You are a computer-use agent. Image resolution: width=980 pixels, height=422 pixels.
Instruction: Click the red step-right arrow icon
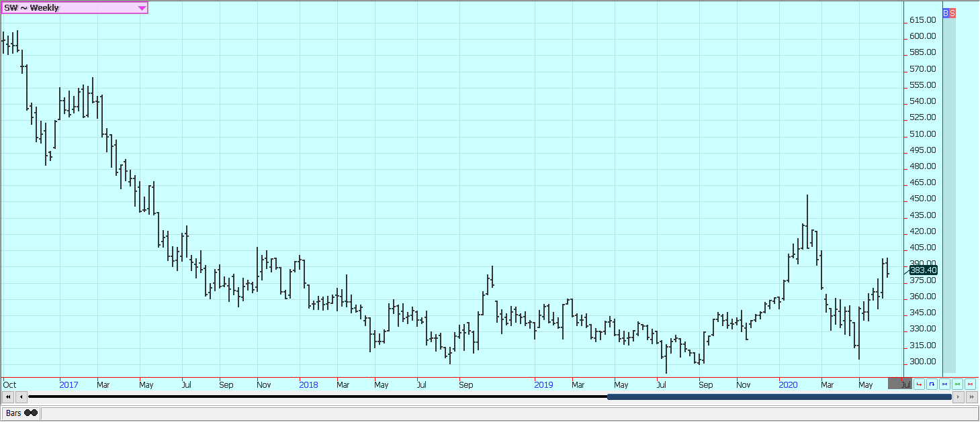point(919,384)
